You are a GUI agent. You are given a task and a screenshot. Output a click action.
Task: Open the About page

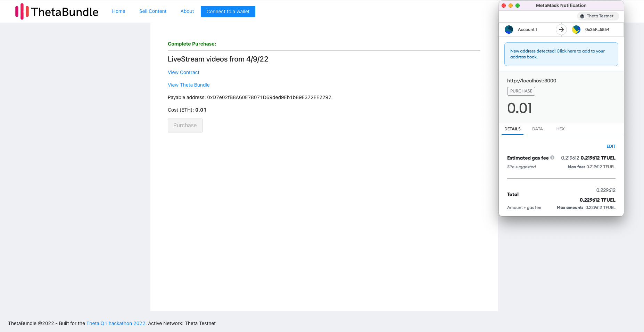pyautogui.click(x=187, y=11)
